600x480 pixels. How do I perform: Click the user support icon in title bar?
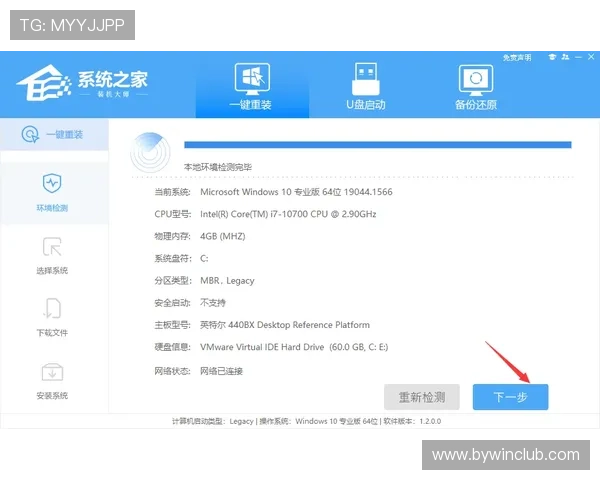[x=565, y=57]
